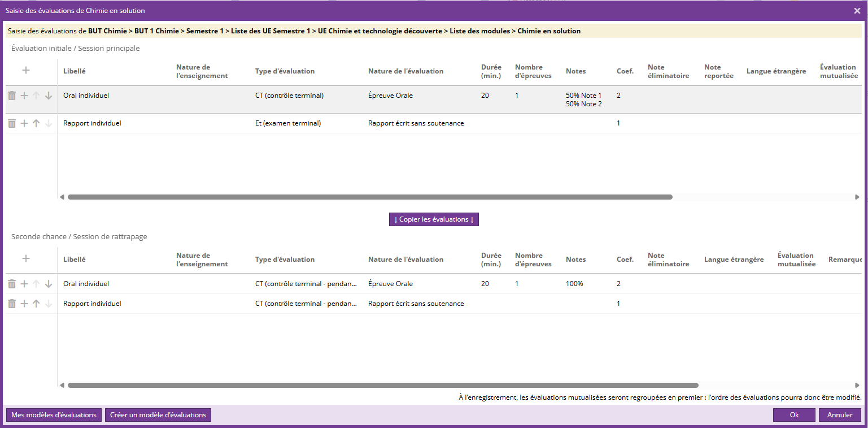
Task: Delete Rapport individuel in Session de rattrapage
Action: (x=12, y=304)
